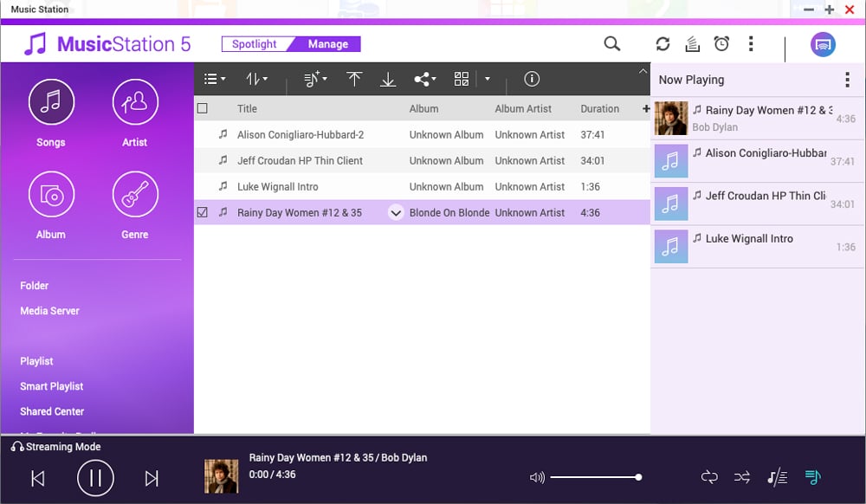
Task: Show song information details
Action: coord(532,79)
